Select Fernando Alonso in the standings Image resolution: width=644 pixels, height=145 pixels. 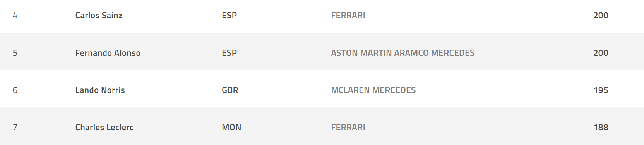coord(108,53)
